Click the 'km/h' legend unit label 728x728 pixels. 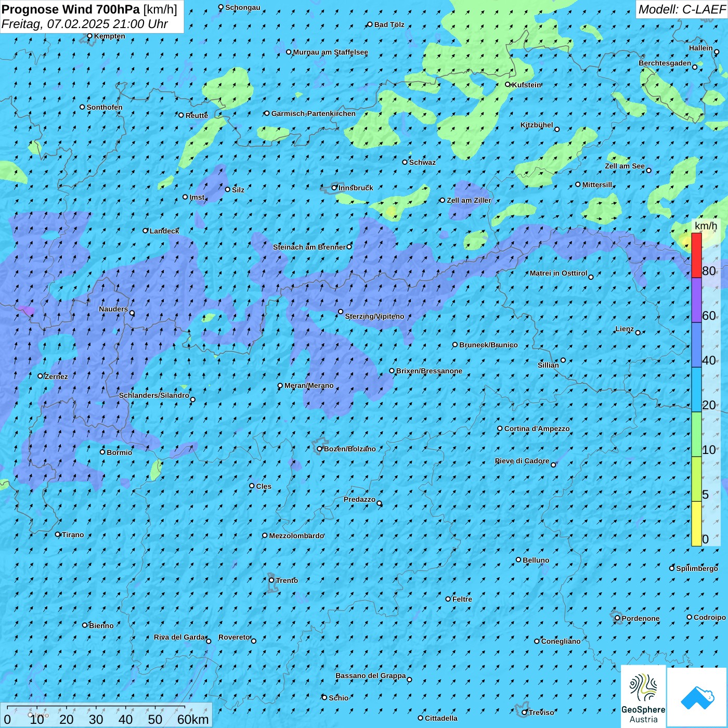tap(706, 226)
